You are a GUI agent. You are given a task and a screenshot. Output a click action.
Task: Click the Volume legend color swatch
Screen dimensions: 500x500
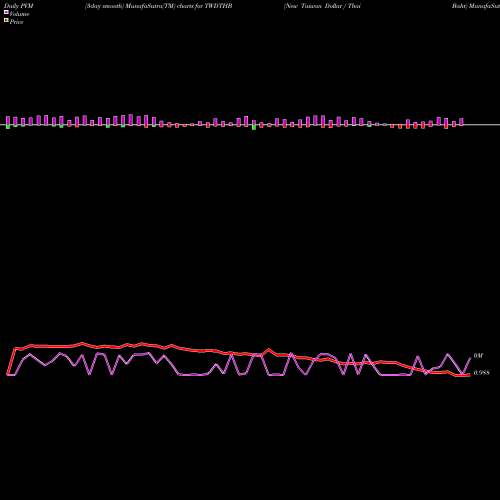(6, 12)
